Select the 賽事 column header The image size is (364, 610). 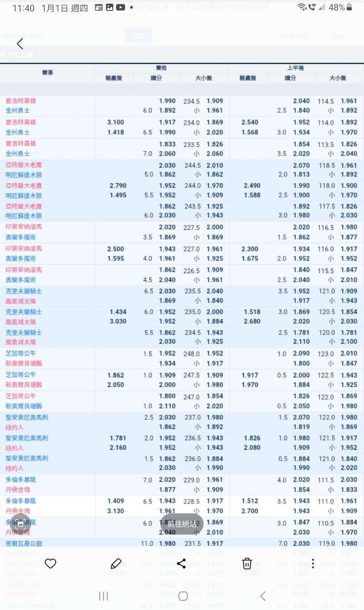pos(47,73)
